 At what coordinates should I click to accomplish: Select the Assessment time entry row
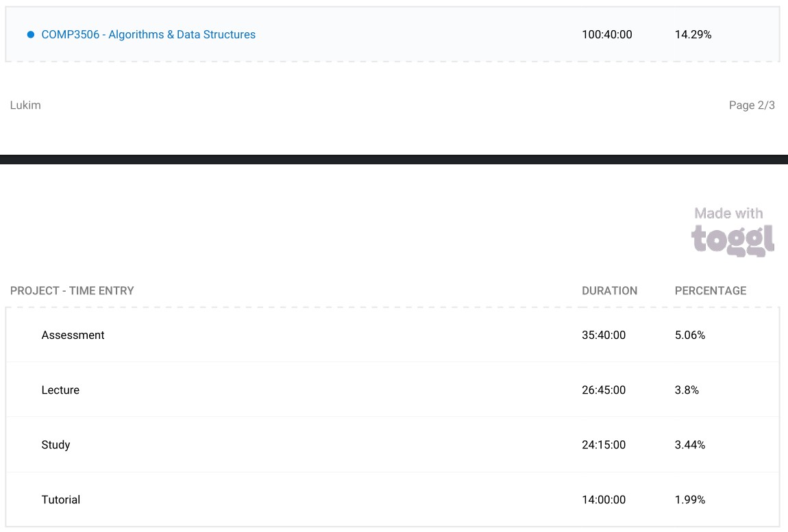click(73, 335)
